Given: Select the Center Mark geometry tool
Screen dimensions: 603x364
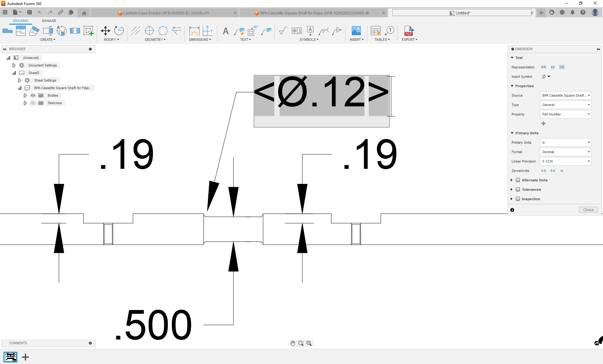Looking at the screenshot, I should coord(149,30).
